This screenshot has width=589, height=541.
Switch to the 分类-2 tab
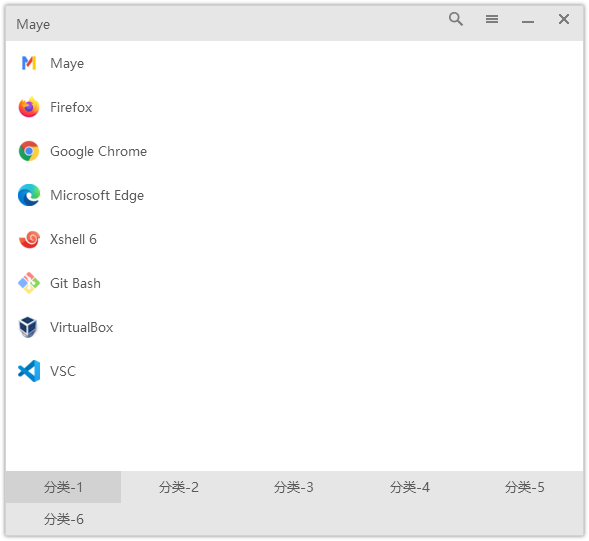(178, 487)
